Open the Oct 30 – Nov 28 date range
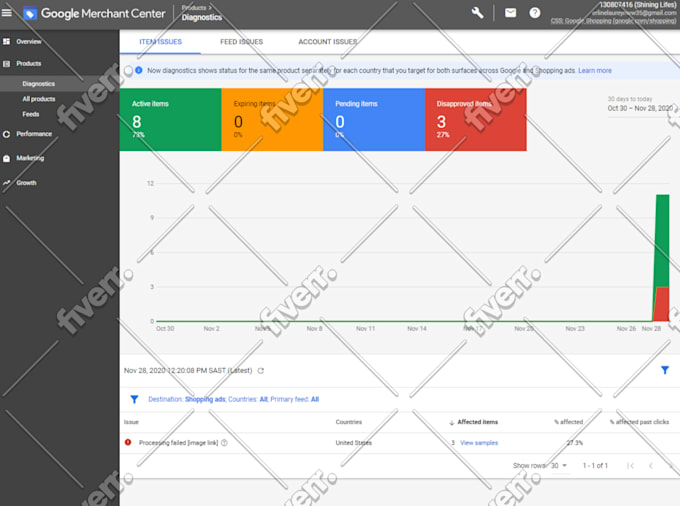680x506 pixels. coord(640,108)
